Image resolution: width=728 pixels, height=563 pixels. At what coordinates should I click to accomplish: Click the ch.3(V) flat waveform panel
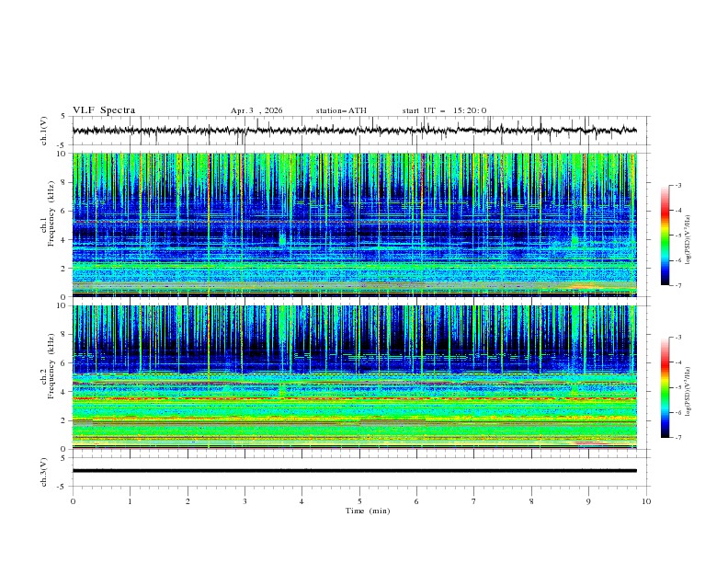pos(359,470)
